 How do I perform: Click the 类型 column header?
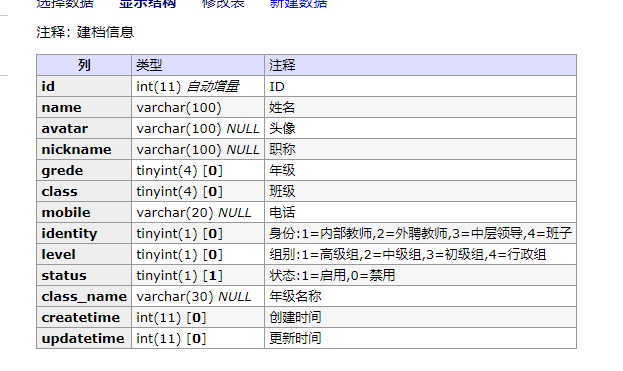pyautogui.click(x=198, y=65)
